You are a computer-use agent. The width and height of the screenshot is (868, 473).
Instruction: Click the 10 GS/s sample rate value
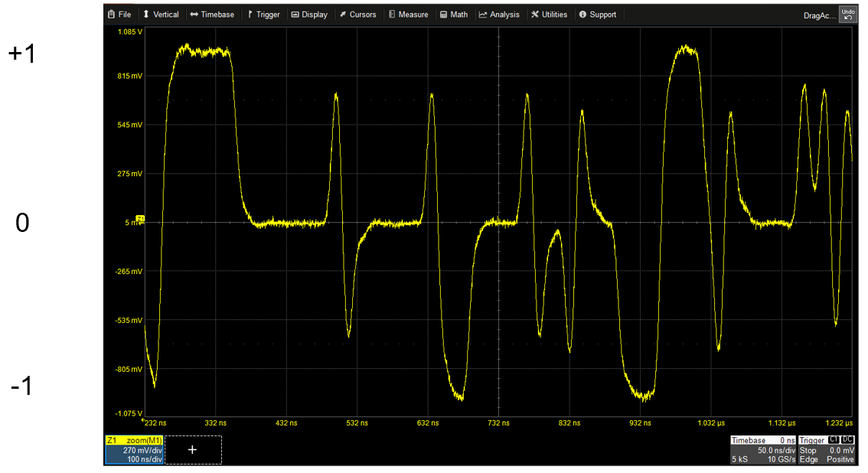781,459
